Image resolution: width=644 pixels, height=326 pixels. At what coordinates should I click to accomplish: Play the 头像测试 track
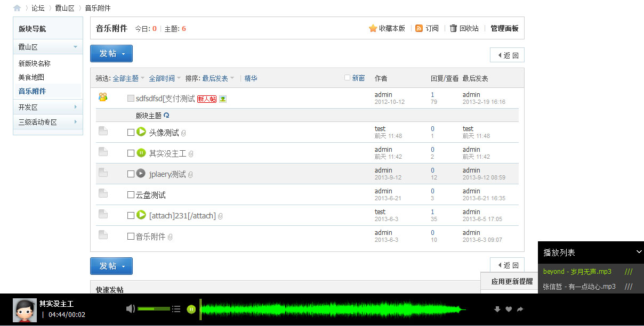(x=141, y=132)
